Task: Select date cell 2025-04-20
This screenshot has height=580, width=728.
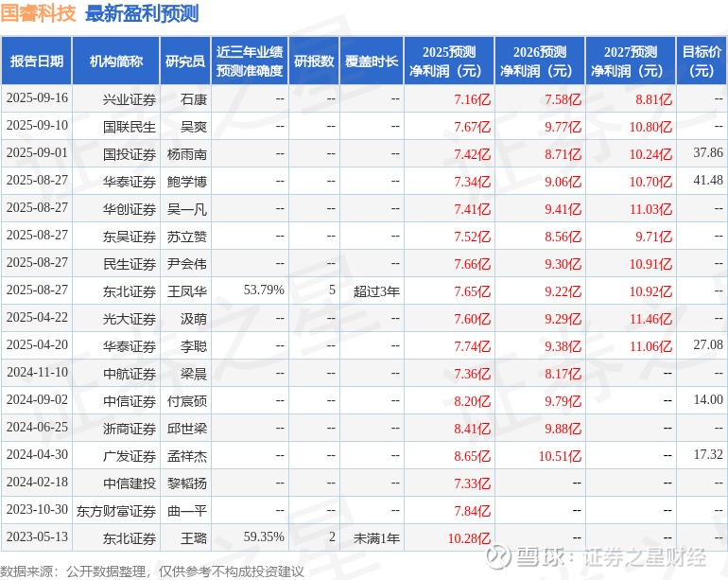Action: pyautogui.click(x=37, y=344)
